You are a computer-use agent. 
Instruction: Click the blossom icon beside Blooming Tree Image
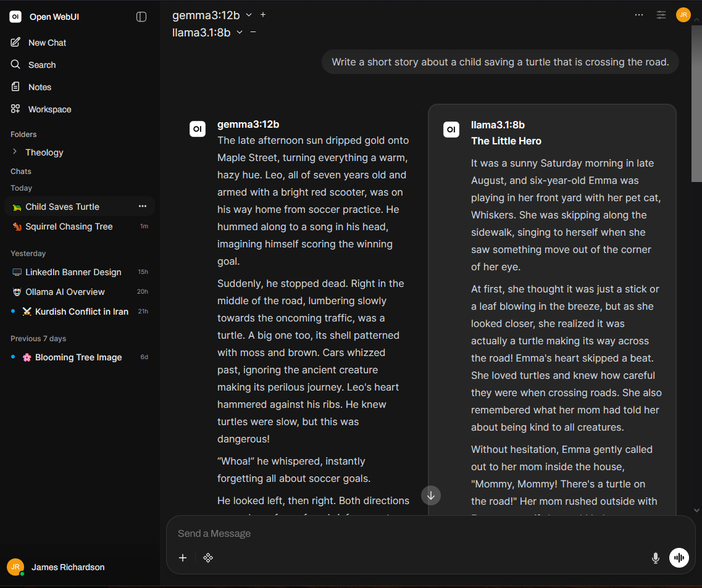27,357
